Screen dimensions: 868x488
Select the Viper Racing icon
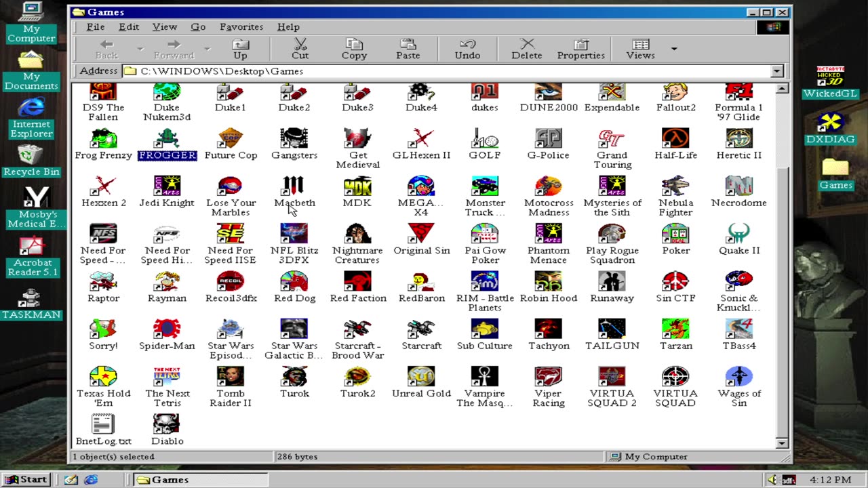[x=549, y=376]
